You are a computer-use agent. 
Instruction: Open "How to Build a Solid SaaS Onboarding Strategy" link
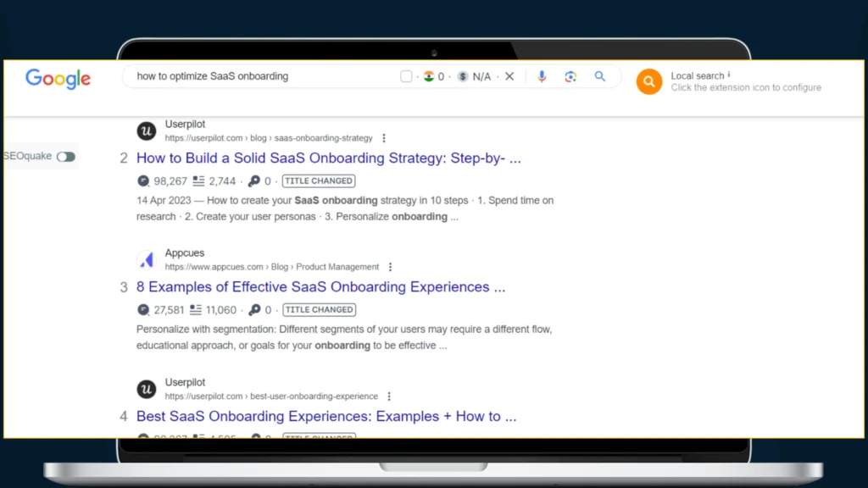click(x=328, y=158)
